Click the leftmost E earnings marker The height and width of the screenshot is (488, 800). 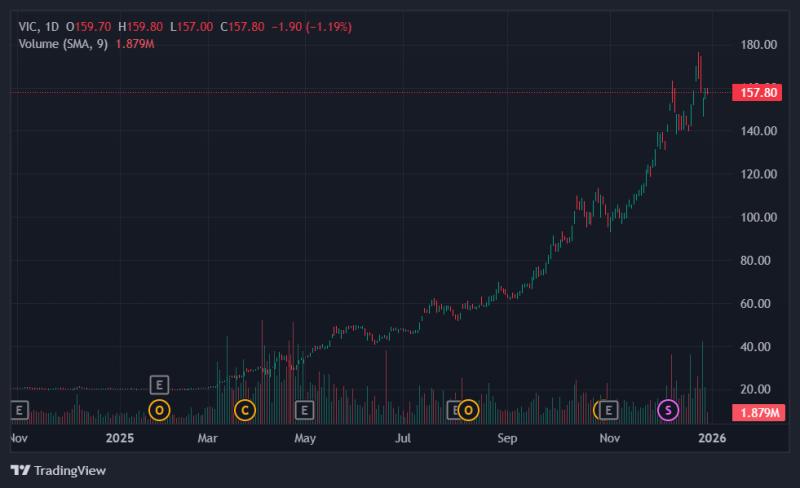coord(19,410)
